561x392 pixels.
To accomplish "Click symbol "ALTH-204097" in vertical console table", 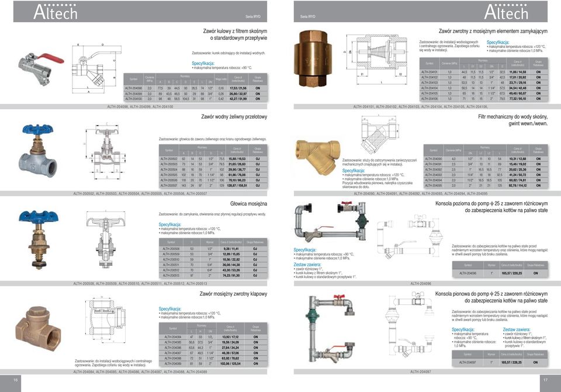I will (467, 362).
